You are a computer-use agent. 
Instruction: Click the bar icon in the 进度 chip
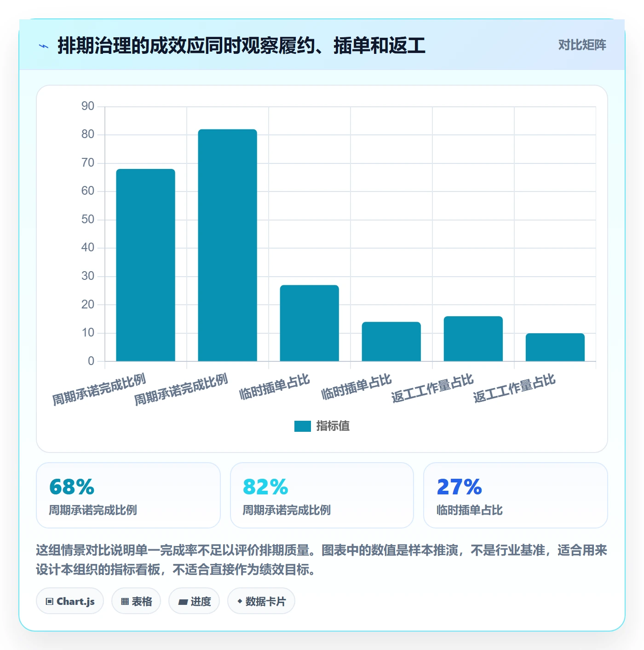coord(183,602)
